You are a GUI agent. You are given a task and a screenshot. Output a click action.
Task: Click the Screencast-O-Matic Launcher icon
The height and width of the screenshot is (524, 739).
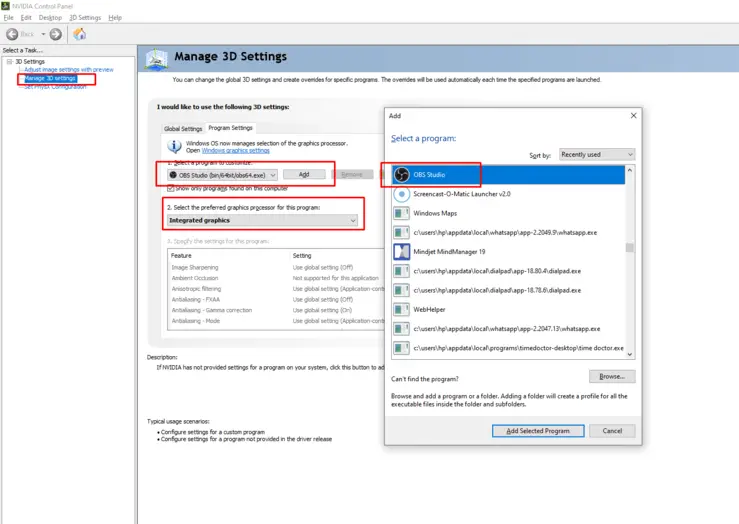point(402,194)
